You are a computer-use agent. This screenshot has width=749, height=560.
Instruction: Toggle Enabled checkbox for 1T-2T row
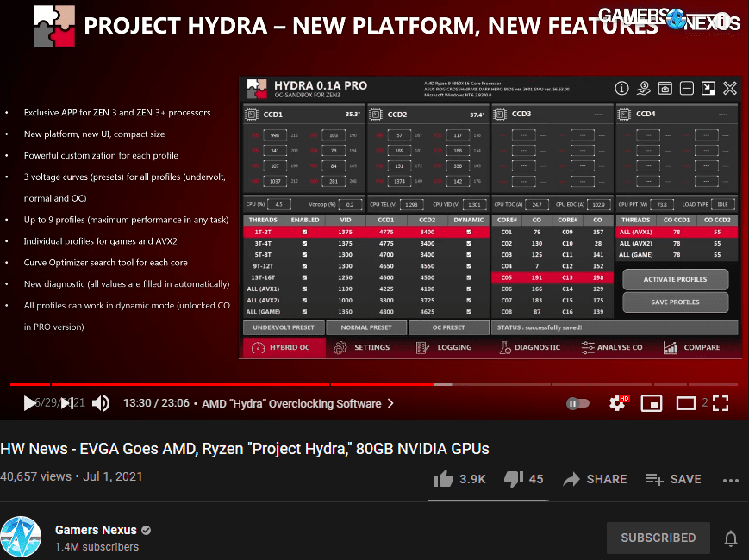pos(305,232)
